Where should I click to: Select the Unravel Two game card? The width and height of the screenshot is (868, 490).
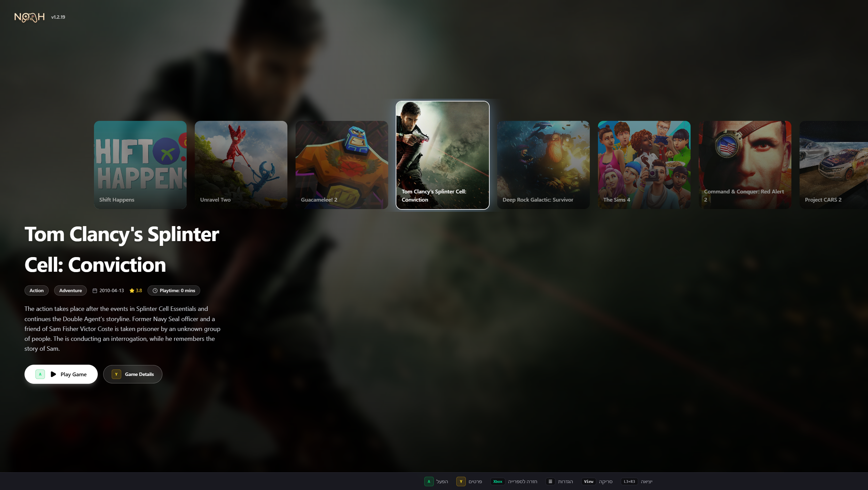(241, 165)
